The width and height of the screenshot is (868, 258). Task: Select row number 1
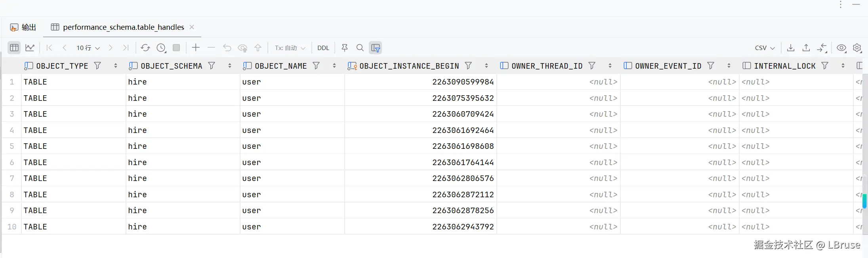click(x=12, y=82)
